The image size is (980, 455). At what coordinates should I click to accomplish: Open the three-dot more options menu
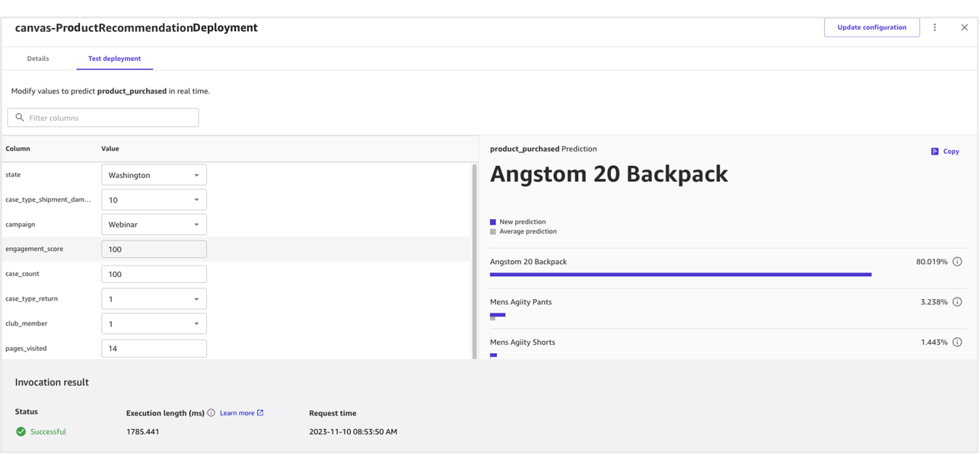coord(935,27)
